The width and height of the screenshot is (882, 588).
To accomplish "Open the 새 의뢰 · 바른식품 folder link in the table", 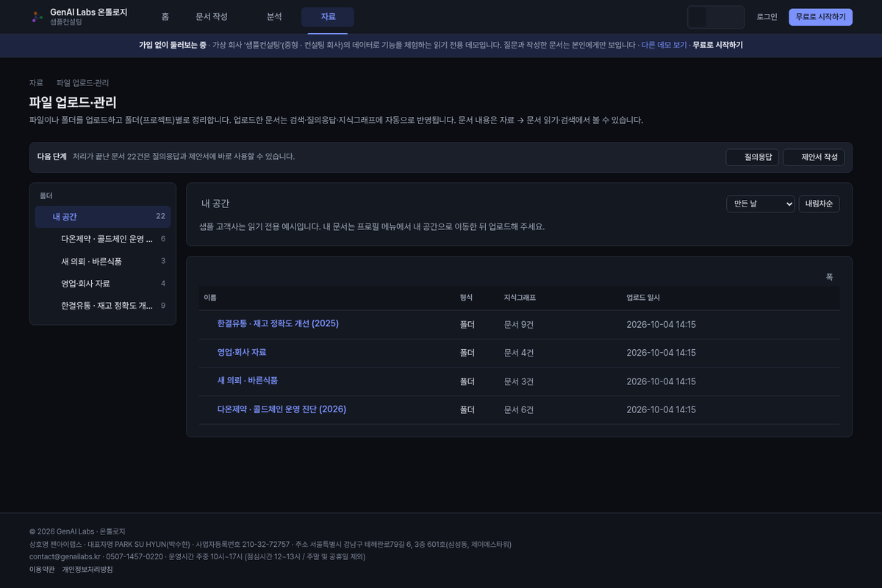I will (x=247, y=381).
